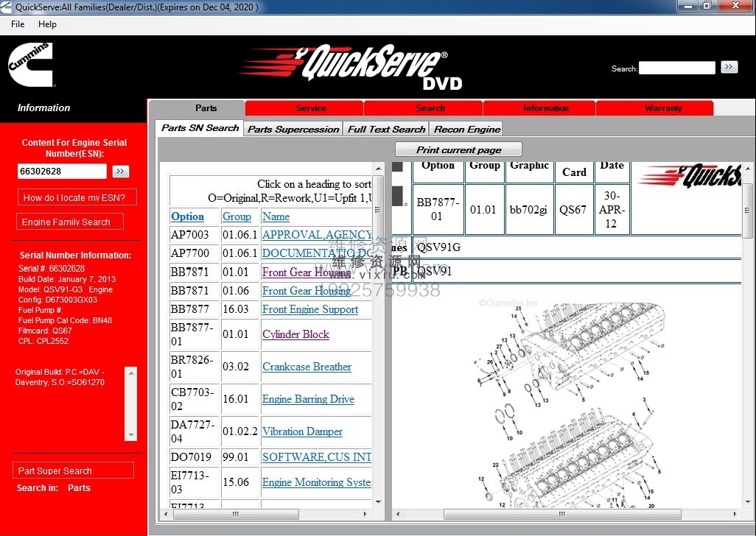Viewport: 756px width, 536px height.
Task: Click the Build Date January 7, 2013 line
Action: [x=67, y=279]
